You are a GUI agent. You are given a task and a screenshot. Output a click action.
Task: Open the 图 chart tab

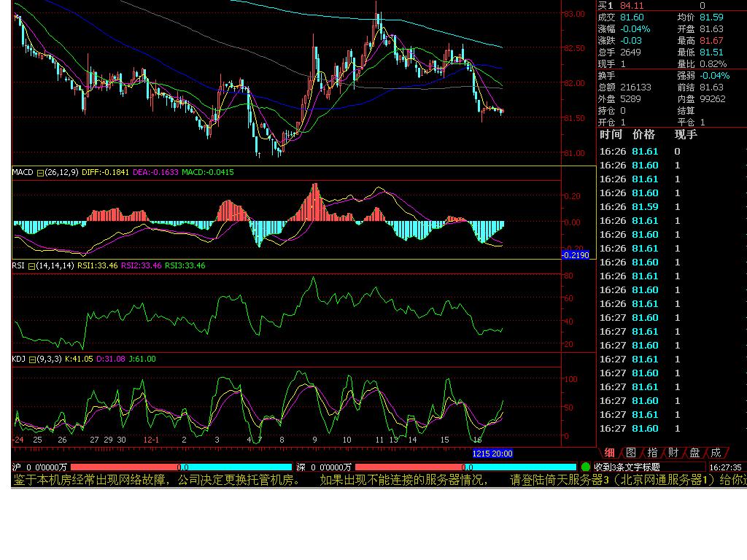pos(631,452)
